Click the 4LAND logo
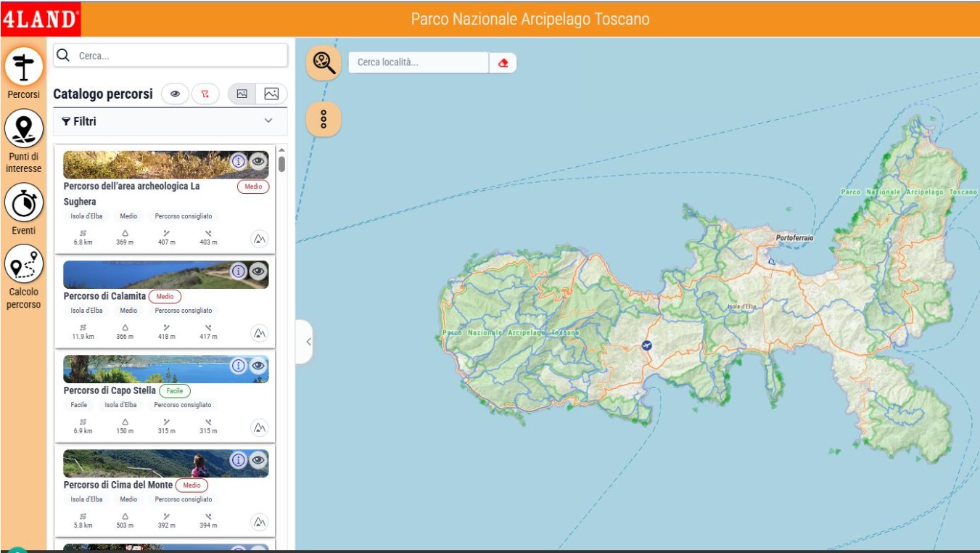Screen dimensions: 980x553 click(x=41, y=19)
